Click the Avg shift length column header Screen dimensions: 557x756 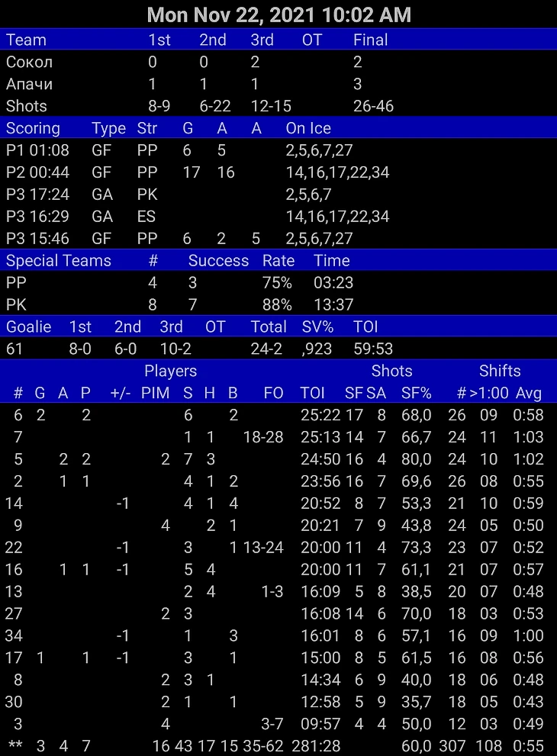coord(528,393)
